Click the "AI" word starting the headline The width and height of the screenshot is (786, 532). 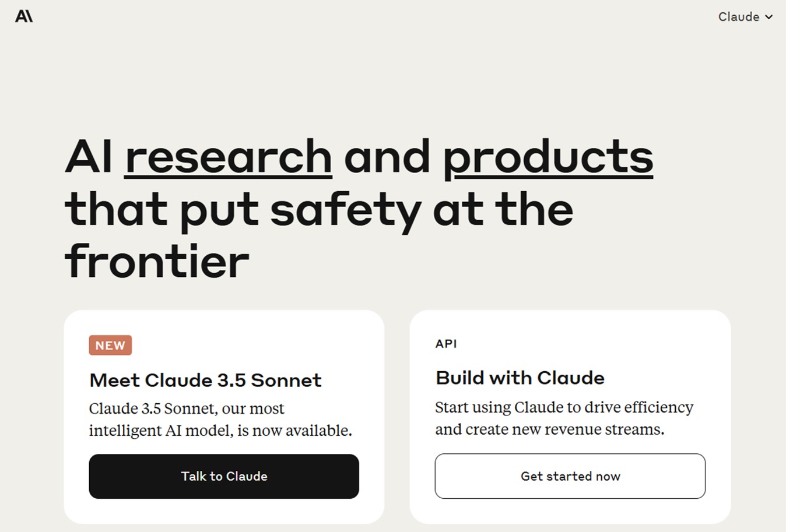coord(89,156)
